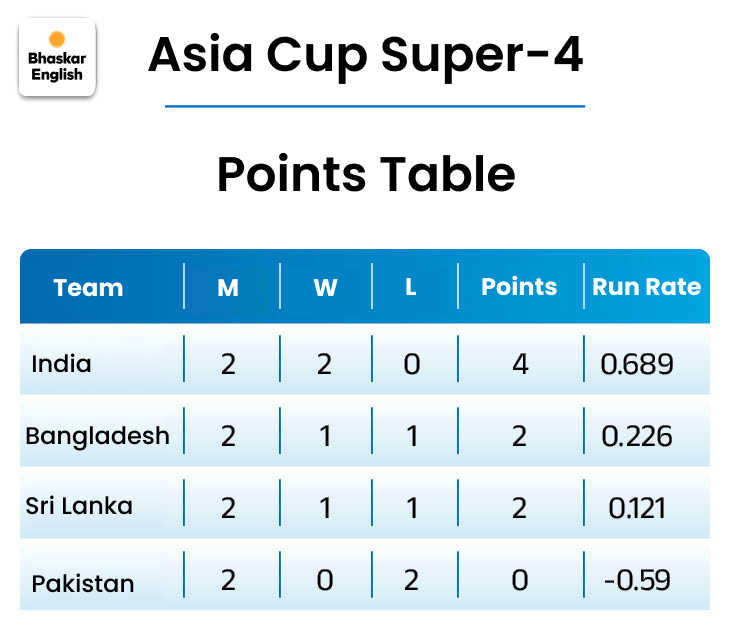Click Pakistan's losses value 2

click(411, 580)
